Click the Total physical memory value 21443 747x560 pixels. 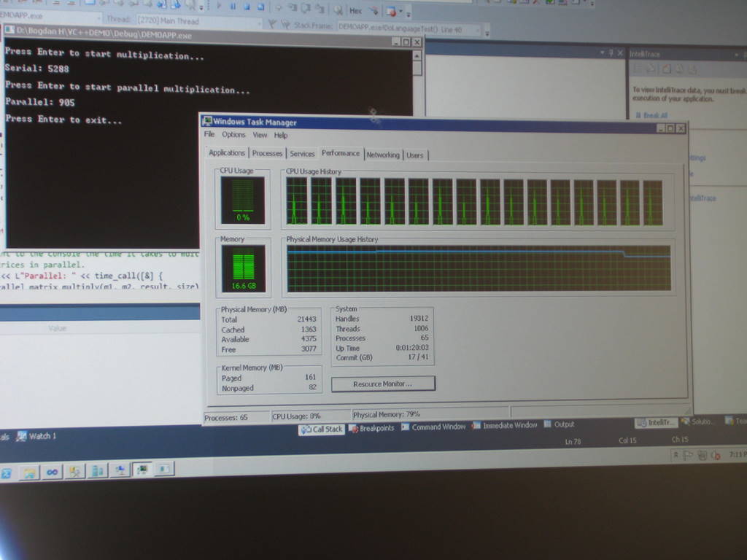point(307,319)
